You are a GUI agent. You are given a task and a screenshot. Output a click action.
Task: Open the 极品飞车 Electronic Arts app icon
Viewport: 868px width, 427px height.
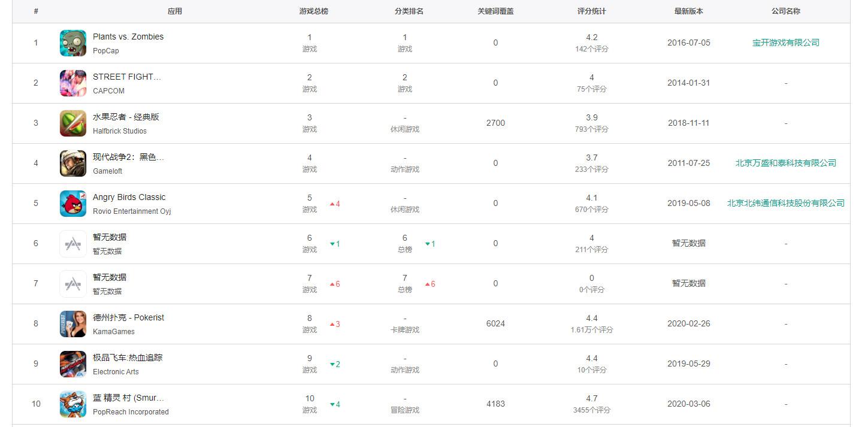(73, 364)
